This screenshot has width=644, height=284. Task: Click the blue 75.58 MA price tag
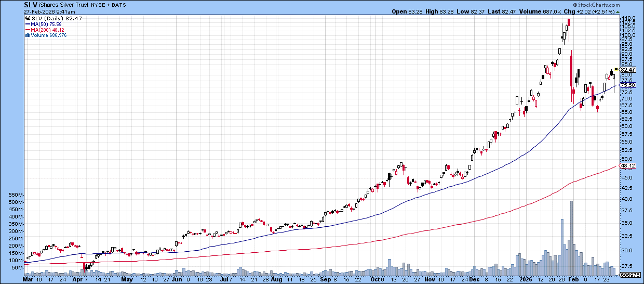[x=628, y=85]
